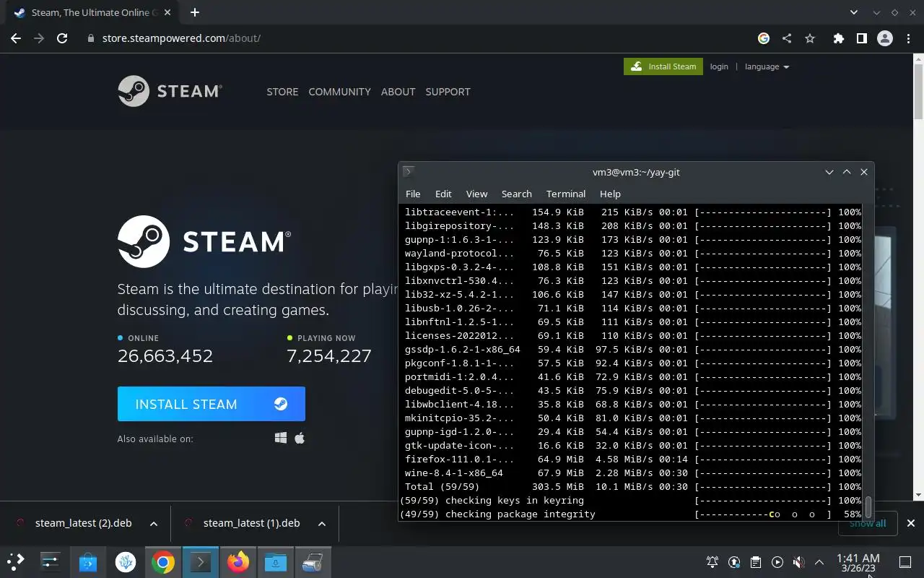Click Show all downloads button
This screenshot has width=924, height=578.
(868, 523)
